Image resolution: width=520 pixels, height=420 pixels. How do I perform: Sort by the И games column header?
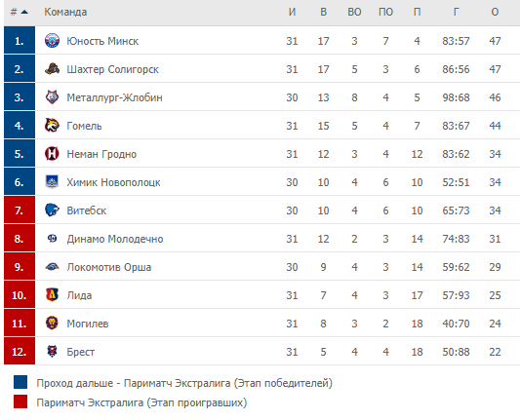[x=292, y=13]
